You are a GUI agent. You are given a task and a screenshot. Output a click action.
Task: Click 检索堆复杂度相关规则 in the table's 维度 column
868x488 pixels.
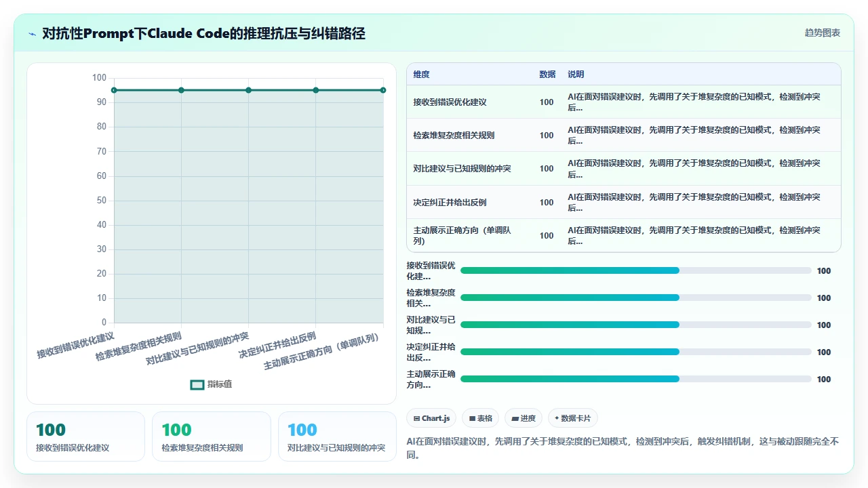tap(454, 136)
